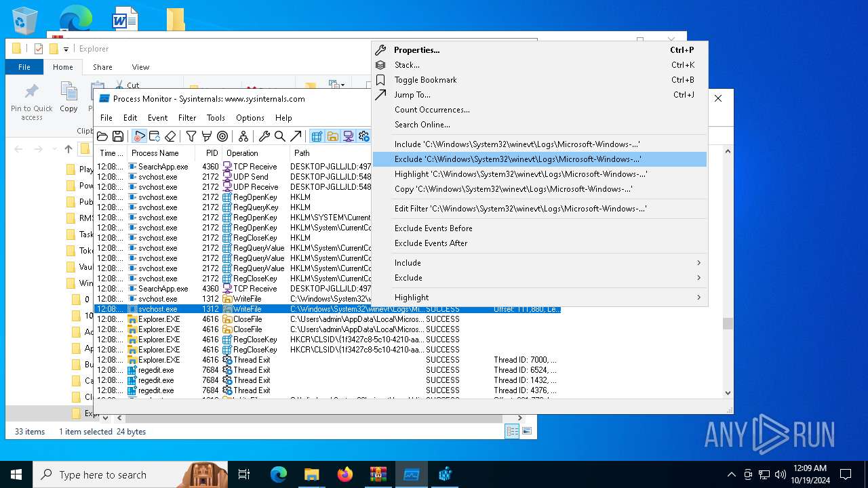
Task: Expand the Highlight submenu arrow
Action: [x=698, y=298]
